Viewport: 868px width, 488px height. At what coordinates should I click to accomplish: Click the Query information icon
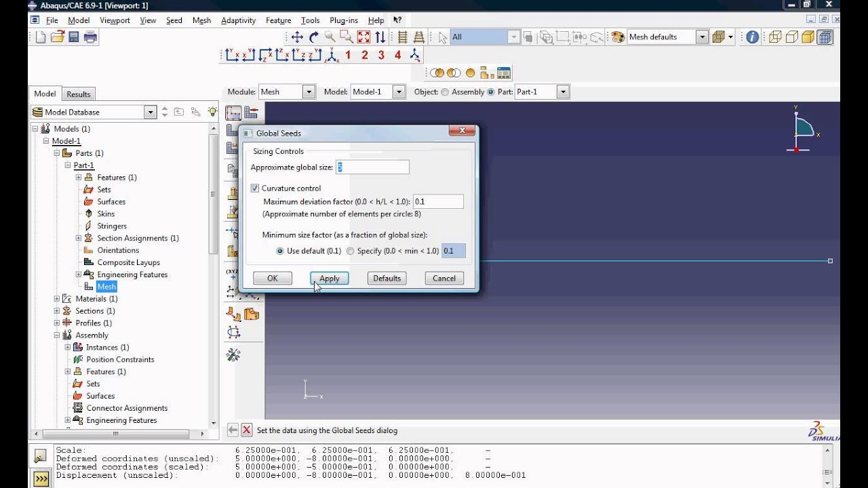pyautogui.click(x=752, y=37)
